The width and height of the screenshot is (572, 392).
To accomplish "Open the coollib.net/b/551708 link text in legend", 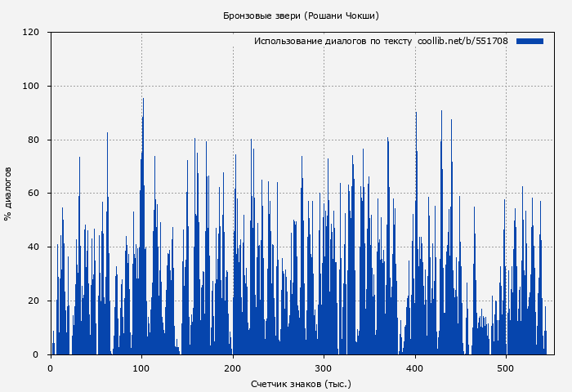I will (x=463, y=41).
